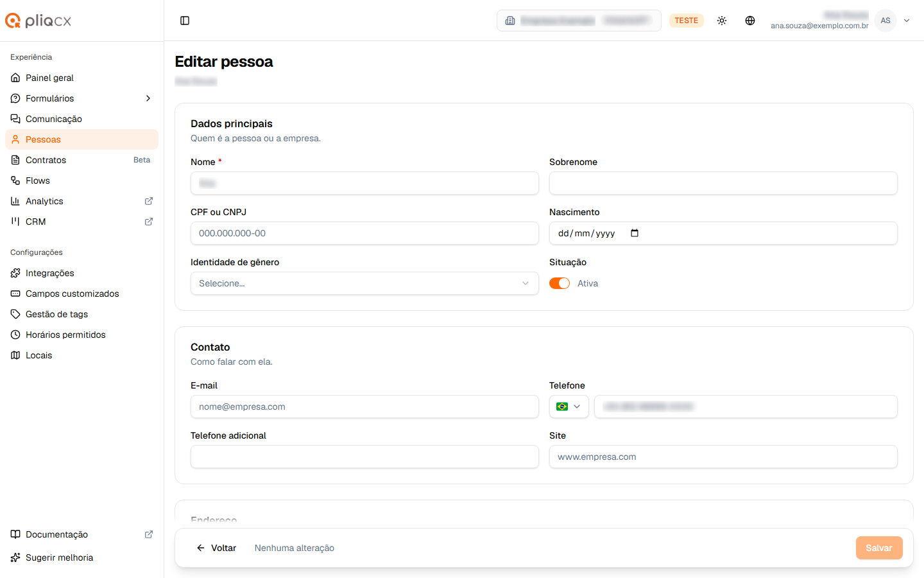
Task: Open the Identidade de gênero dropdown
Action: coord(364,283)
